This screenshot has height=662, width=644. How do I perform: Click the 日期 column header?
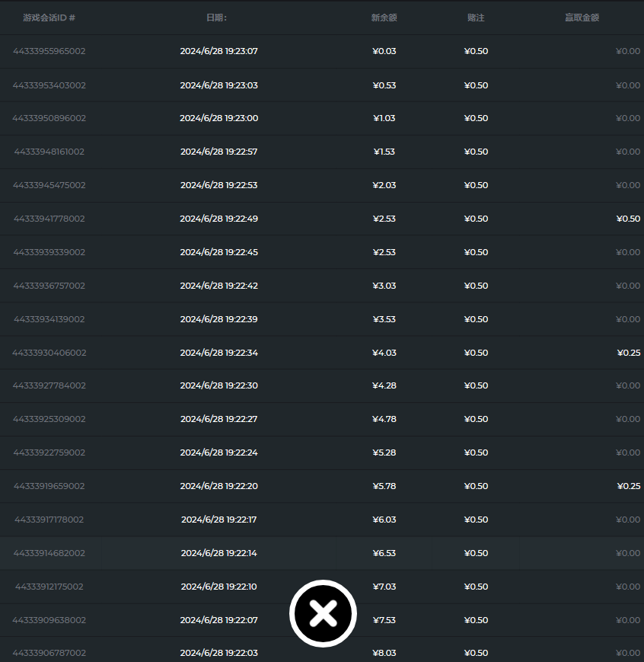[216, 18]
